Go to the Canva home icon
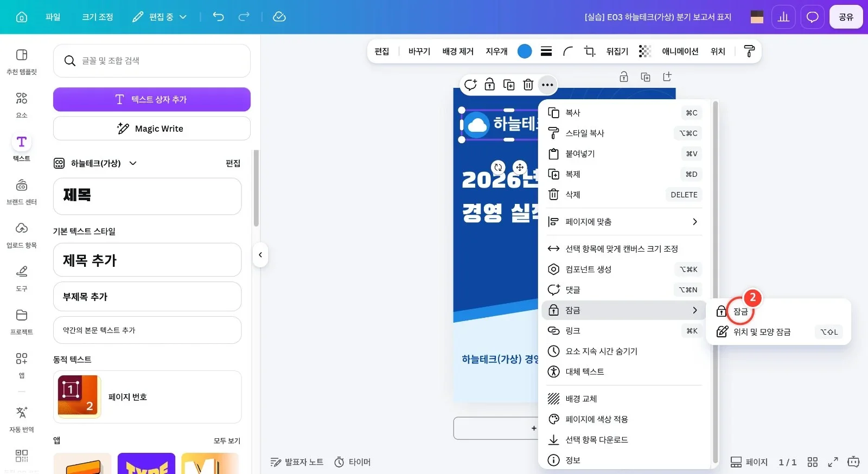Image resolution: width=868 pixels, height=474 pixels. (22, 17)
